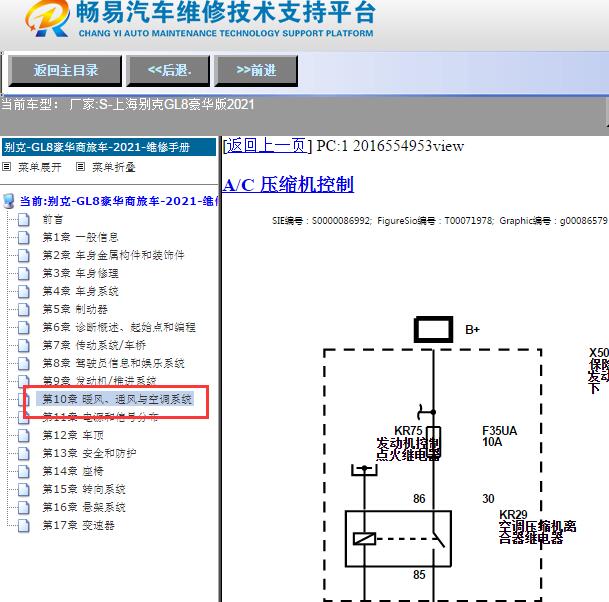Viewport: 609px width, 602px height.
Task: Open 第15章 转向系统
Action: [84, 489]
